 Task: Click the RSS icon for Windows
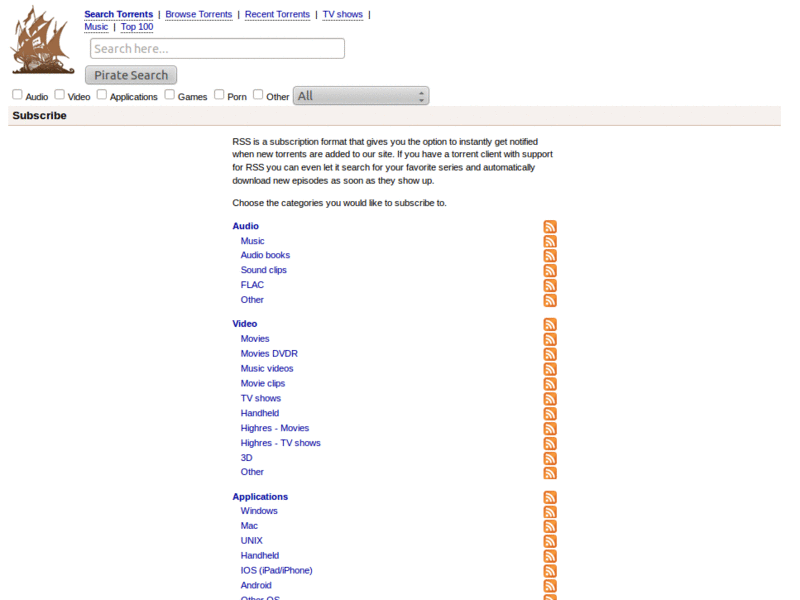click(550, 512)
